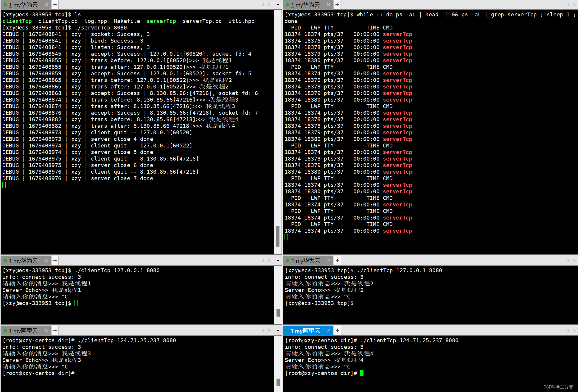This screenshot has width=578, height=392.
Task: Click 'log.hpp' in the ls output
Action: [x=96, y=21]
